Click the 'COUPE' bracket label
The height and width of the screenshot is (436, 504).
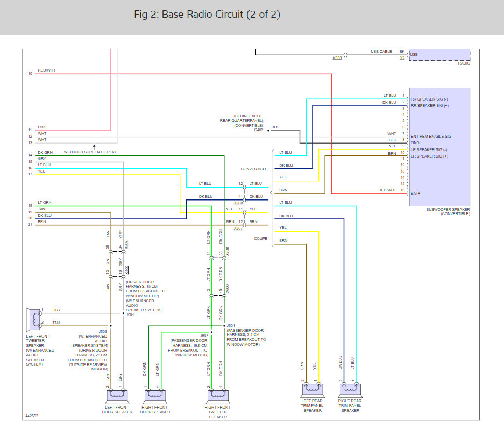tap(261, 238)
